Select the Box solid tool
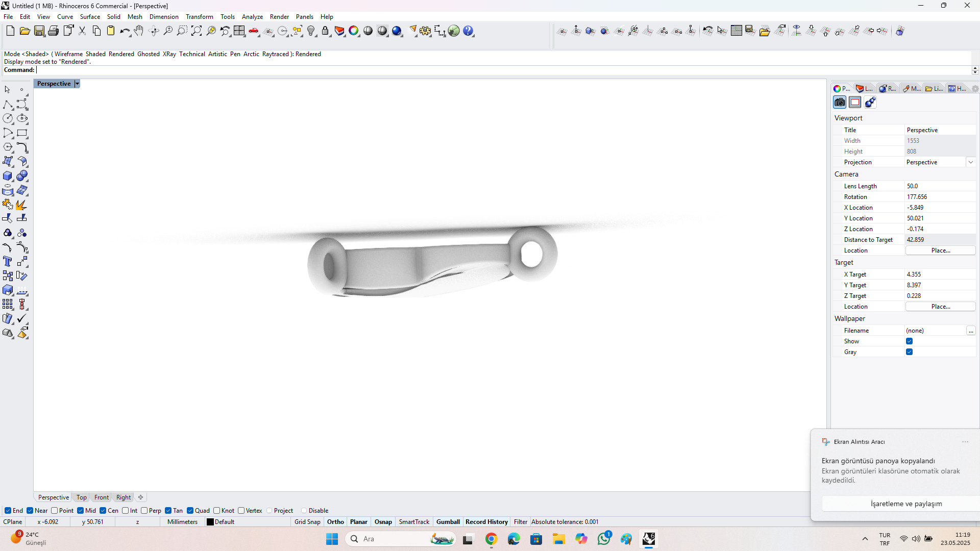980x551 pixels. [8, 176]
